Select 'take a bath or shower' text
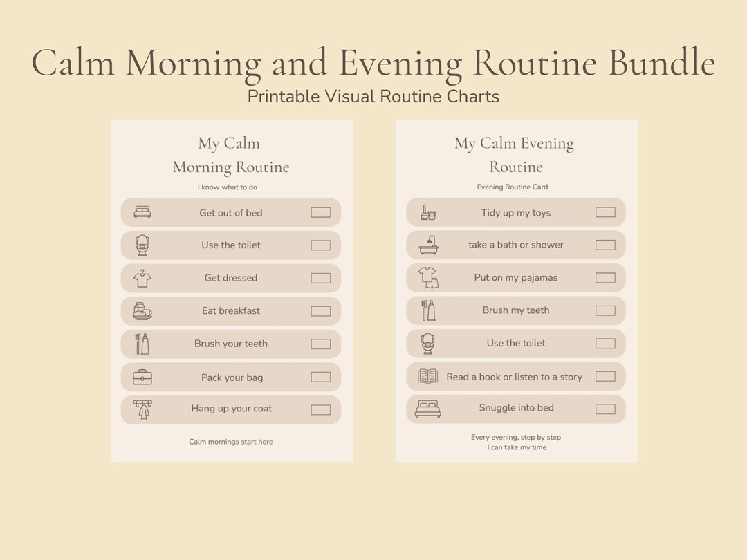The image size is (747, 560). (x=516, y=245)
